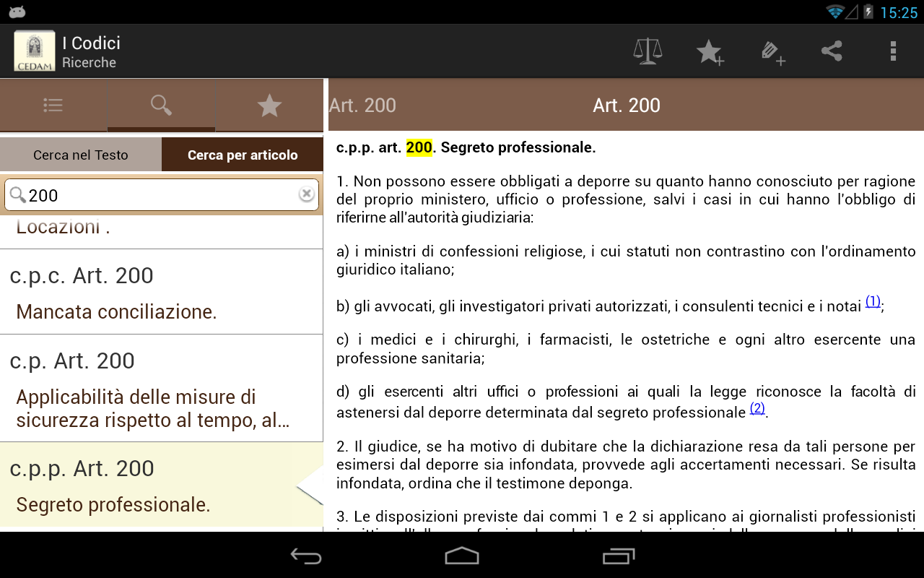
Task: Tap the Android notification icon in status bar
Action: pos(17,12)
